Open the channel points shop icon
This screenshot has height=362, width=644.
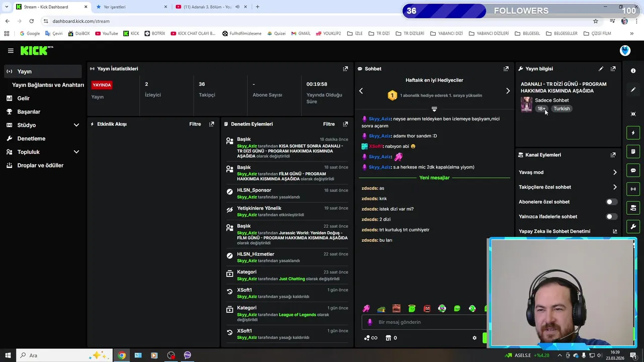[x=388, y=338]
